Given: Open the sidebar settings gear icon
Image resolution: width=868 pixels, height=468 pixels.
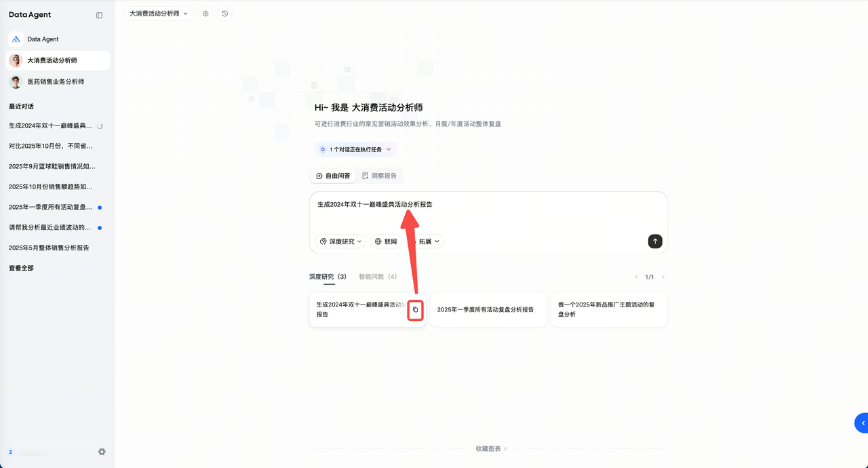Looking at the screenshot, I should tap(102, 452).
